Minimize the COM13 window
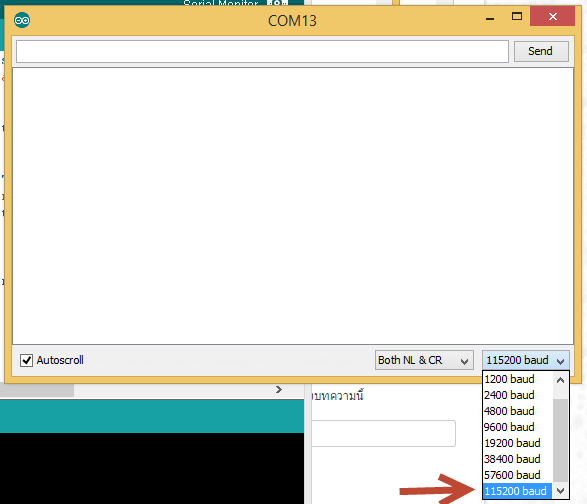 (x=490, y=18)
